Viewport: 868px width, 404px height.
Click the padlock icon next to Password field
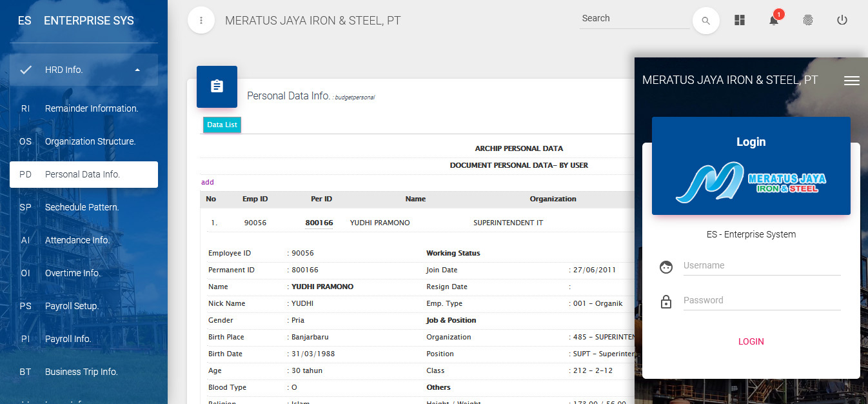[x=666, y=301]
